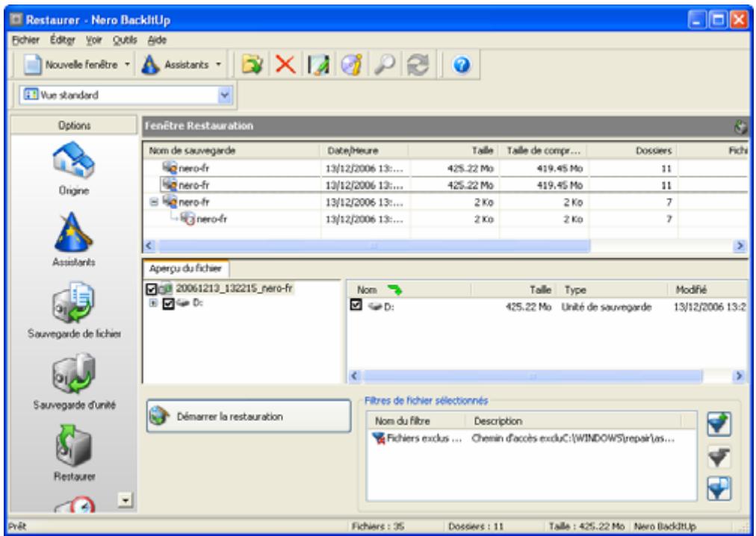
Task: Click left arrow of backup list scrollbar
Action: [x=149, y=246]
